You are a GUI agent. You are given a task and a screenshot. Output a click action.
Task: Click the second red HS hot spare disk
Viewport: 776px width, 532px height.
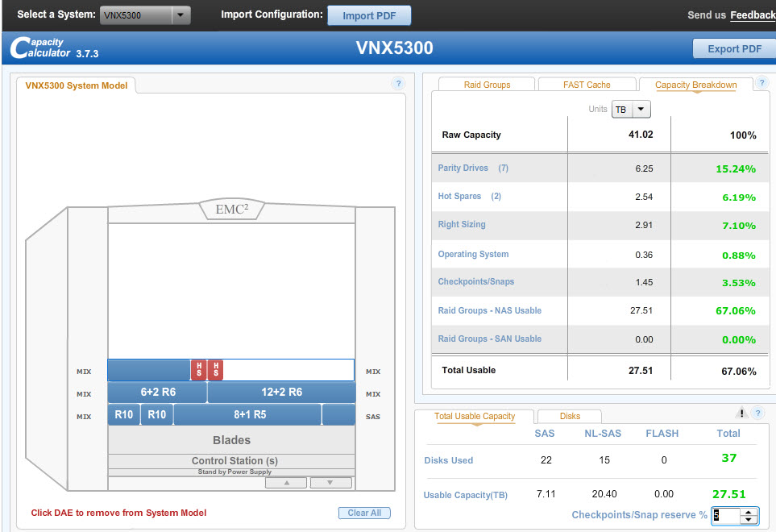tap(216, 370)
